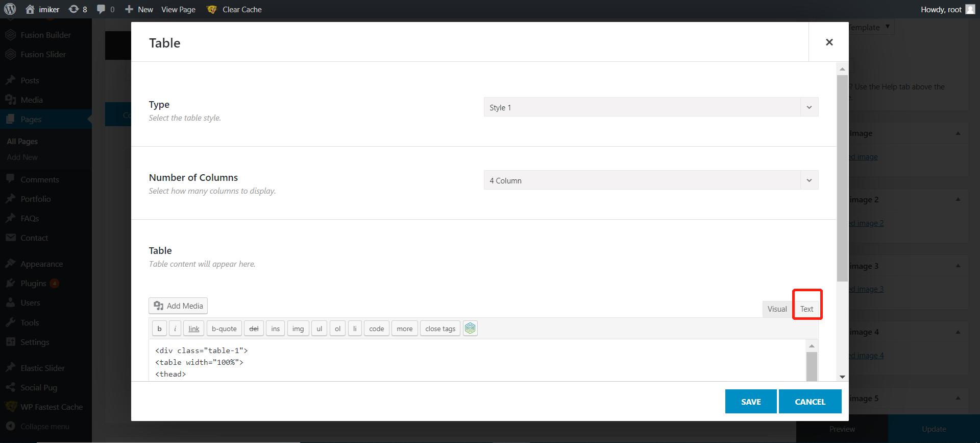Switch editor to Visual tab
The height and width of the screenshot is (443, 980).
click(x=777, y=309)
